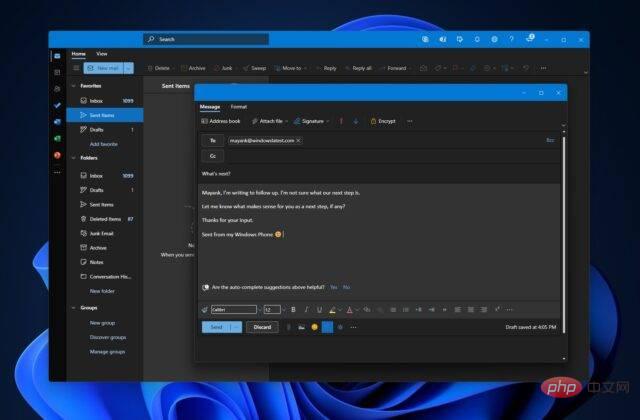Toggle Bold formatting
The width and height of the screenshot is (640, 420).
point(292,310)
